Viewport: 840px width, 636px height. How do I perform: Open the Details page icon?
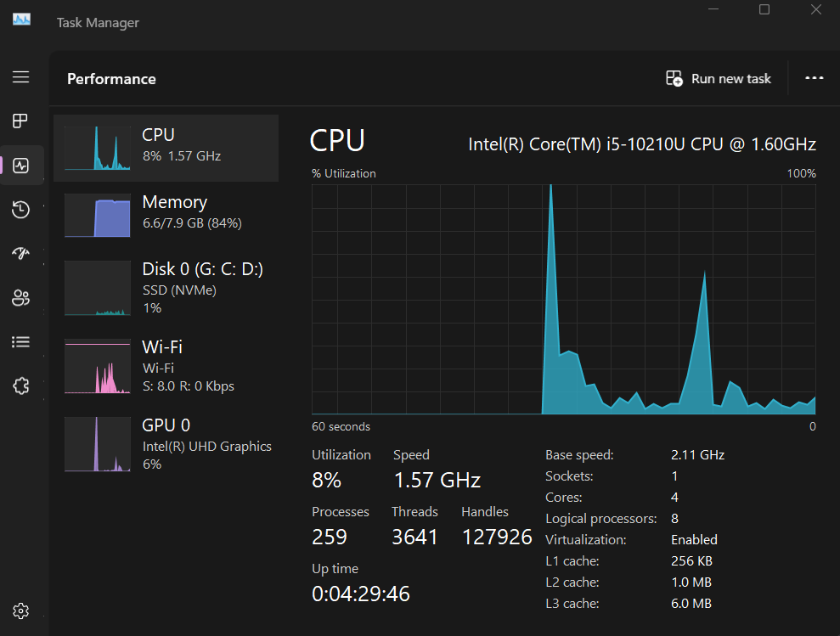[x=21, y=342]
